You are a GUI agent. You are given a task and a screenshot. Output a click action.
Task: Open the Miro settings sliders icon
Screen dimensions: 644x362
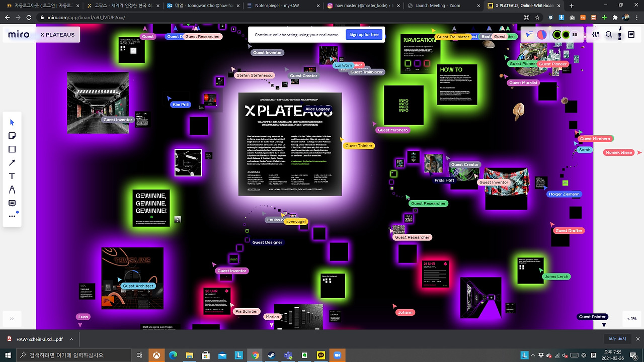[596, 35]
